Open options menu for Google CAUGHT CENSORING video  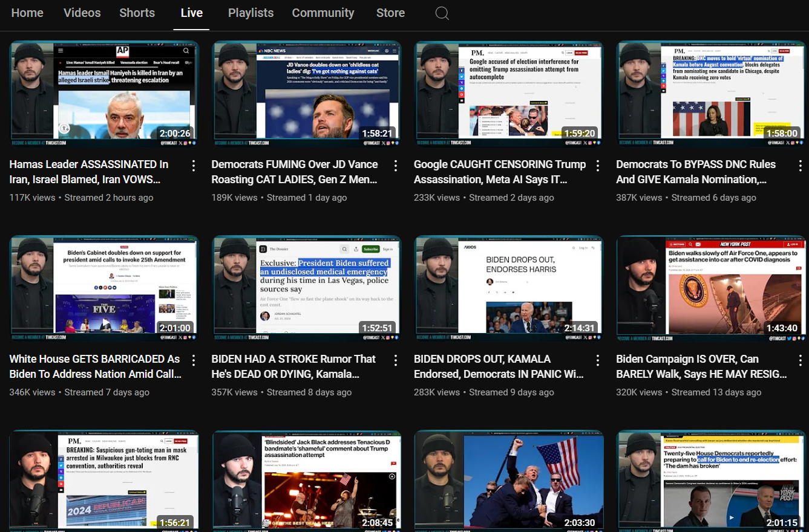(x=598, y=166)
